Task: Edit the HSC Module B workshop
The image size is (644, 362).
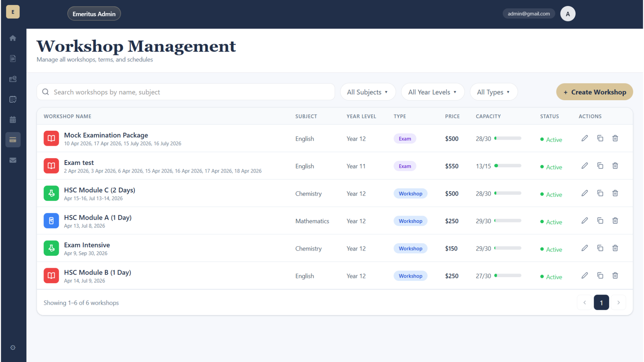Action: [584, 276]
